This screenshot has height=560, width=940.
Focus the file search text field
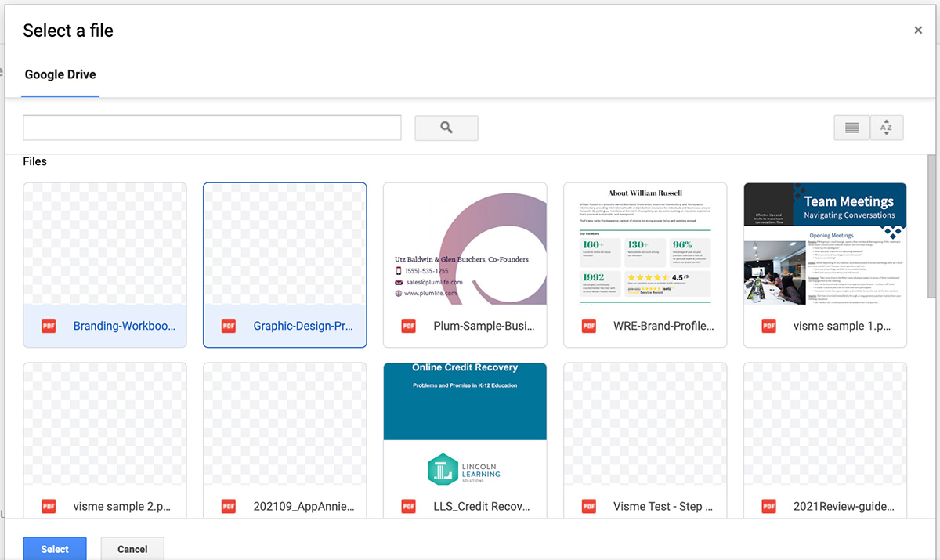211,128
